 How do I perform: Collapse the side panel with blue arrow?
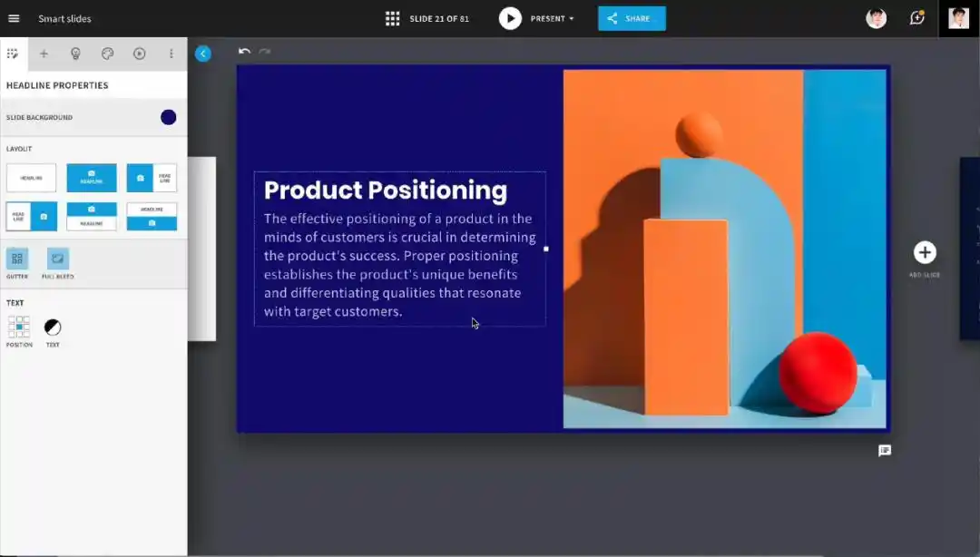203,54
